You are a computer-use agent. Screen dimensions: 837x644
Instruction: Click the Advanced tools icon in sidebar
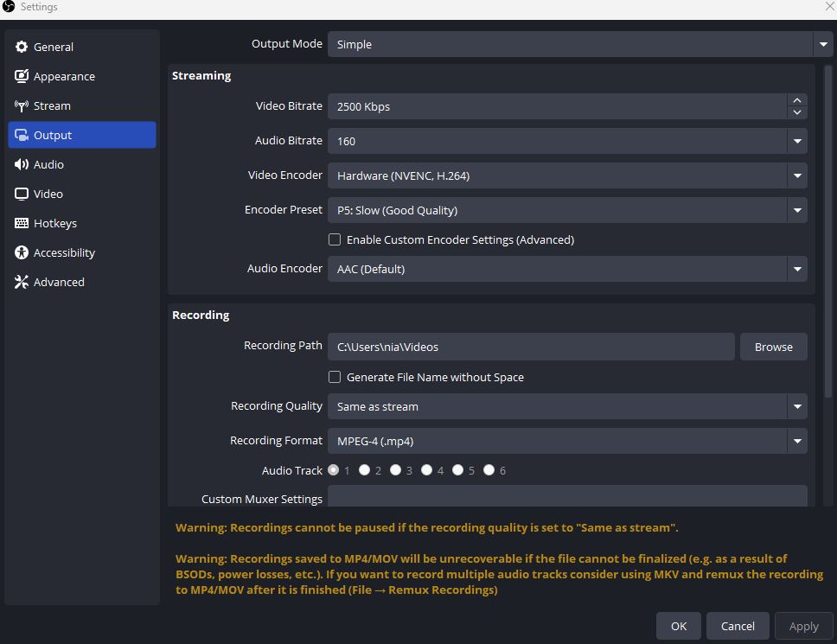tap(22, 283)
